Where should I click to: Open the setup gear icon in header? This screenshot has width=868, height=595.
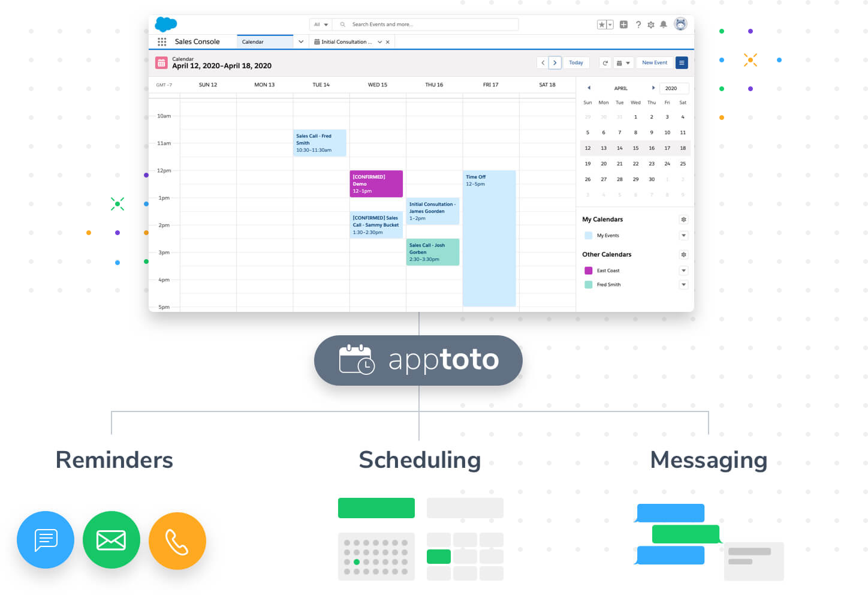coord(650,25)
